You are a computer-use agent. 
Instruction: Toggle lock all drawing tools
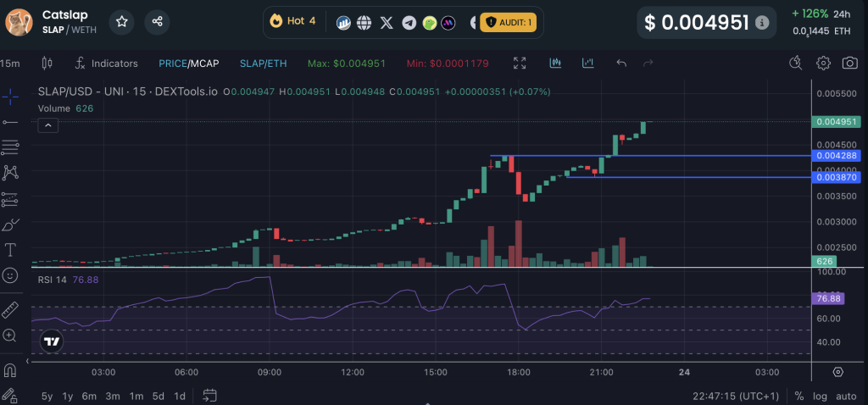[8, 396]
